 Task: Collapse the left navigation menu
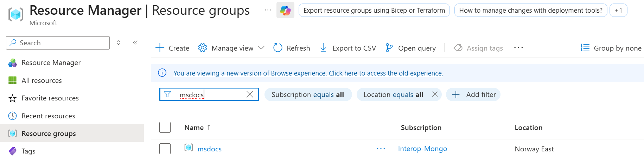tap(135, 43)
